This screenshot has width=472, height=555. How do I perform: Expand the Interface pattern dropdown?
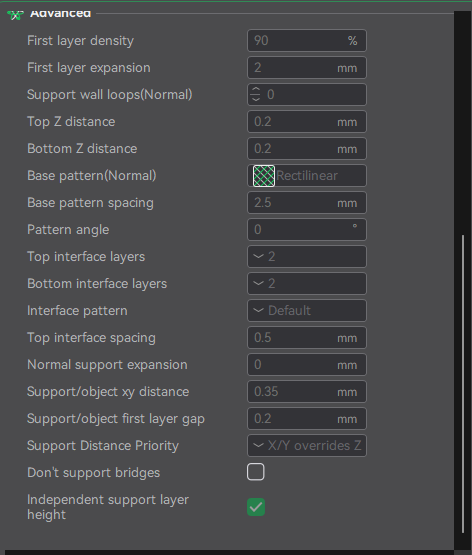[307, 310]
